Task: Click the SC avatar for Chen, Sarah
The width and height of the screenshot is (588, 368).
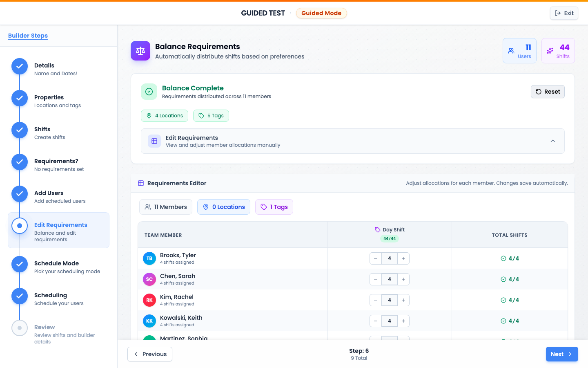Action: (x=149, y=279)
